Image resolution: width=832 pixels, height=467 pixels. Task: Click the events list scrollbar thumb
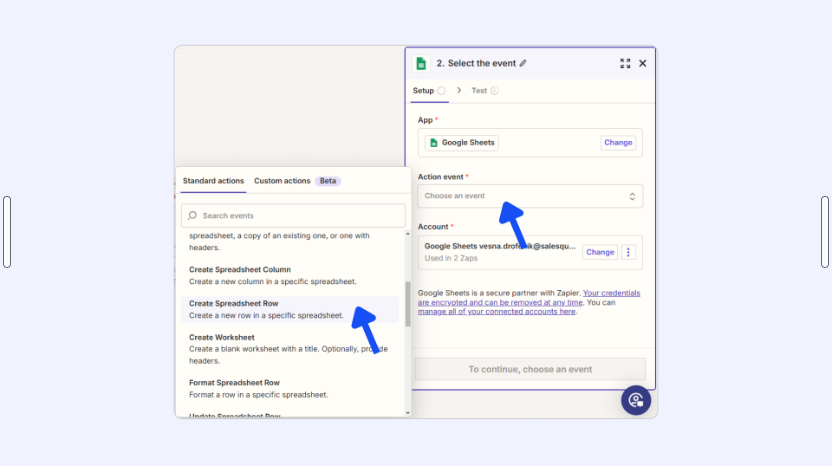click(408, 304)
